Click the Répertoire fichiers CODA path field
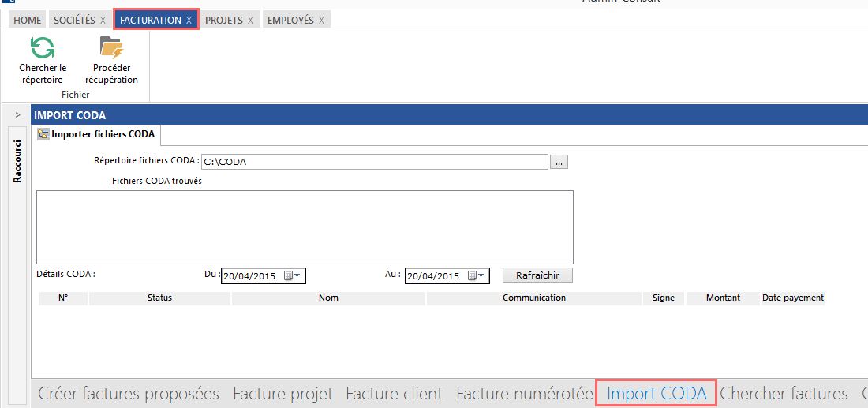868x408 pixels. click(374, 162)
